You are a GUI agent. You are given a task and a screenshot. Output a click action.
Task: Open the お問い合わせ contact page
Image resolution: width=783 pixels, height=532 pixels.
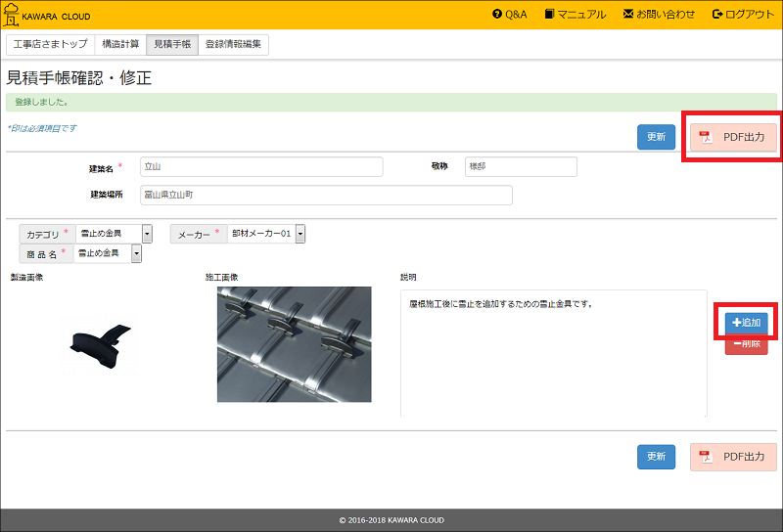[659, 15]
